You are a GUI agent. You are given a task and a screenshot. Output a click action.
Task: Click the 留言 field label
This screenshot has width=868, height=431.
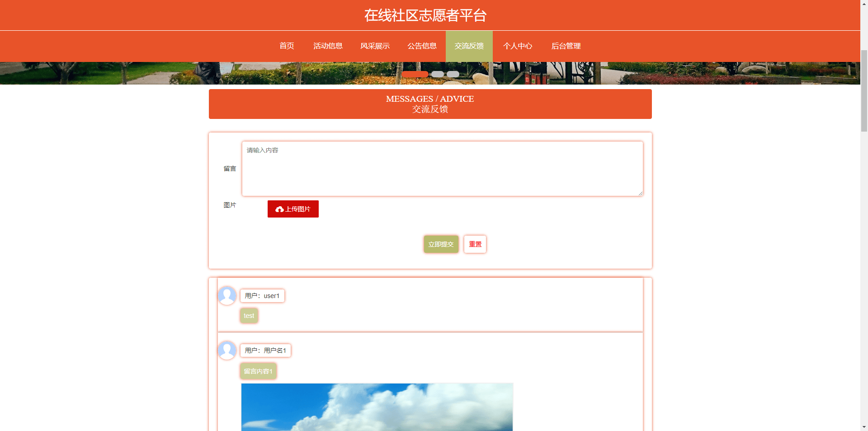(230, 169)
